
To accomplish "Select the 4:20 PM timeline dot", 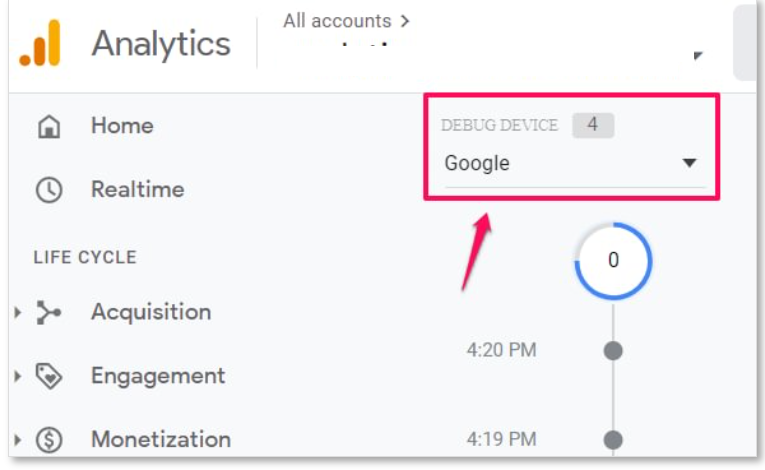I will click(x=613, y=350).
